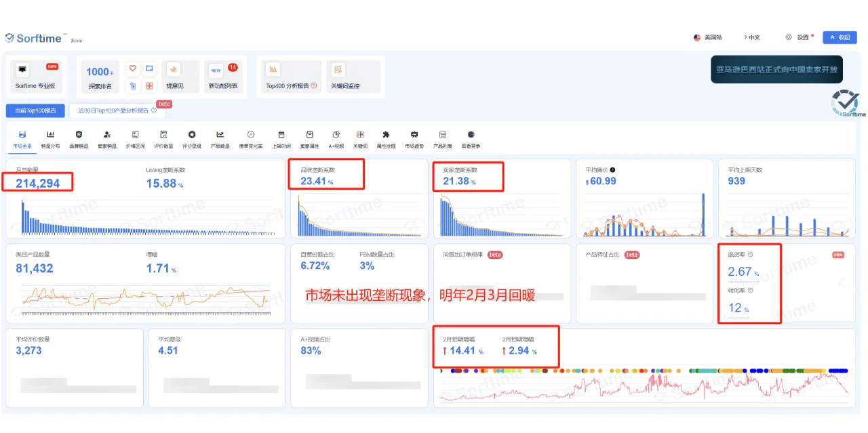Screen dimensions: 868x433
Task: Expand the 中文 language dropdown
Action: click(x=752, y=37)
